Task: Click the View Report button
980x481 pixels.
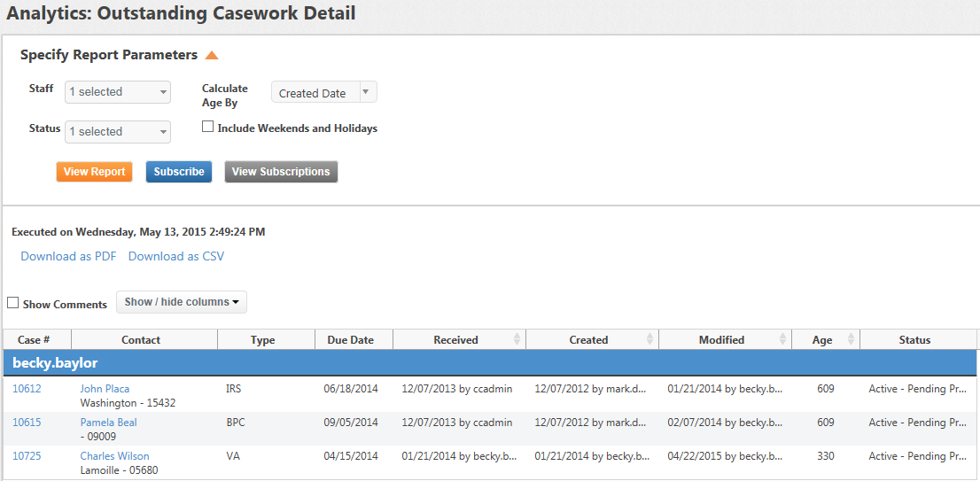Action: 95,172
